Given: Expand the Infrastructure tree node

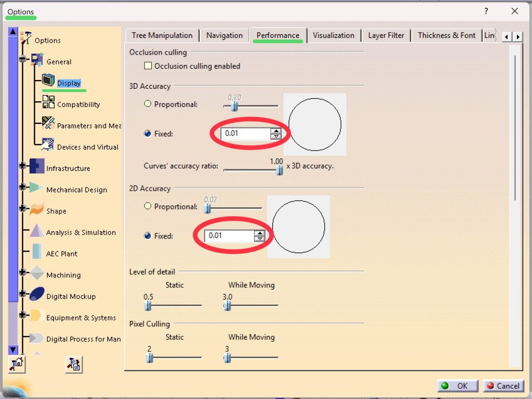Looking at the screenshot, I should (22, 166).
